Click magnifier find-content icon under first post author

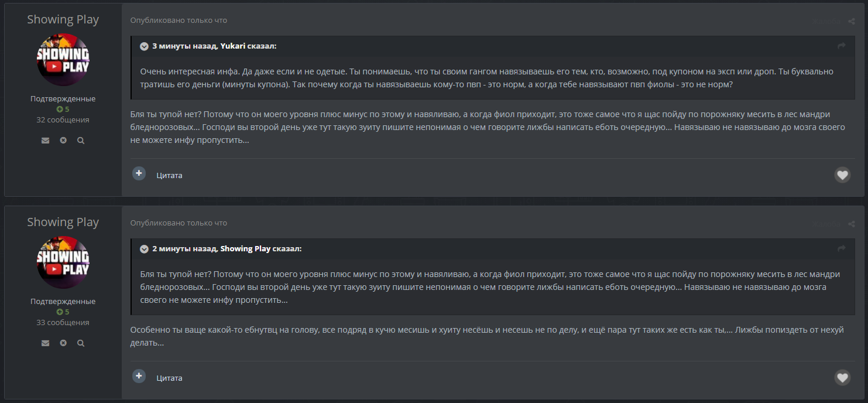coord(81,141)
